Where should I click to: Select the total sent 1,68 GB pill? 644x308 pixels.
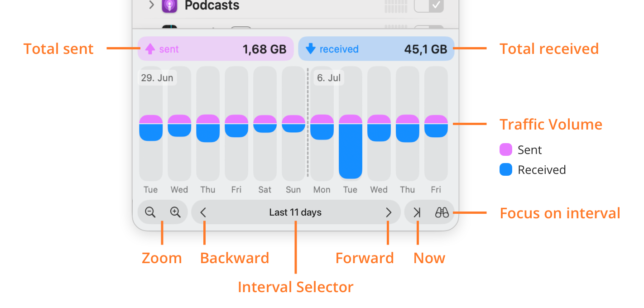click(216, 49)
